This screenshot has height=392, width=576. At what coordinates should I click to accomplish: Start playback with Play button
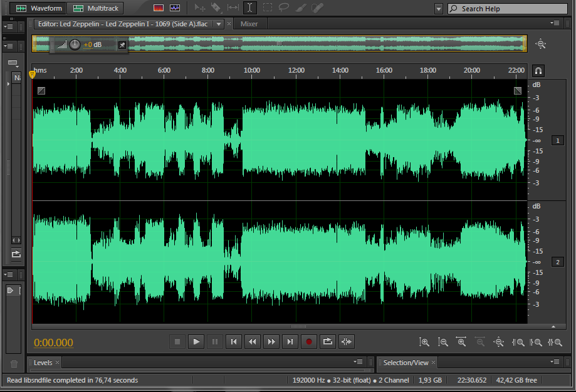tap(196, 342)
